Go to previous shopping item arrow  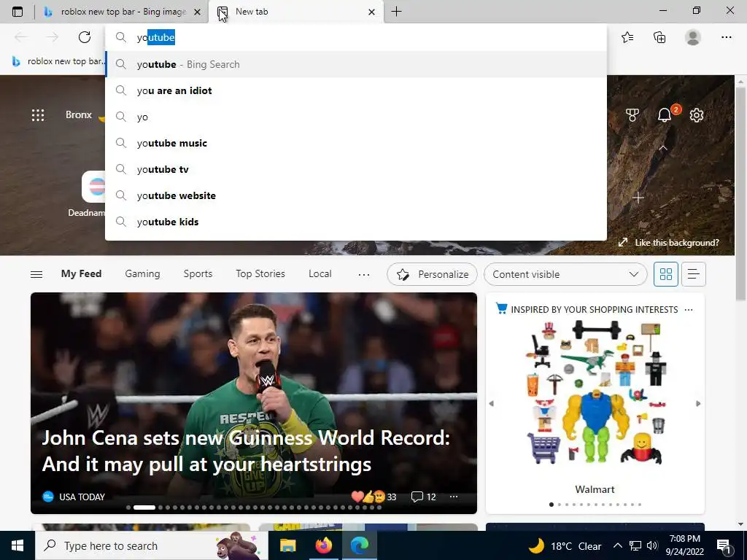tap(491, 403)
